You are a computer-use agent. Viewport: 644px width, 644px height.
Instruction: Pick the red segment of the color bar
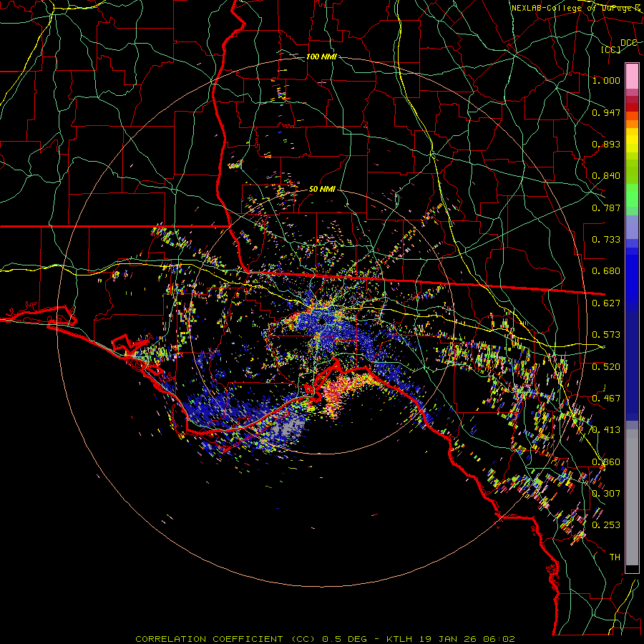point(632,107)
